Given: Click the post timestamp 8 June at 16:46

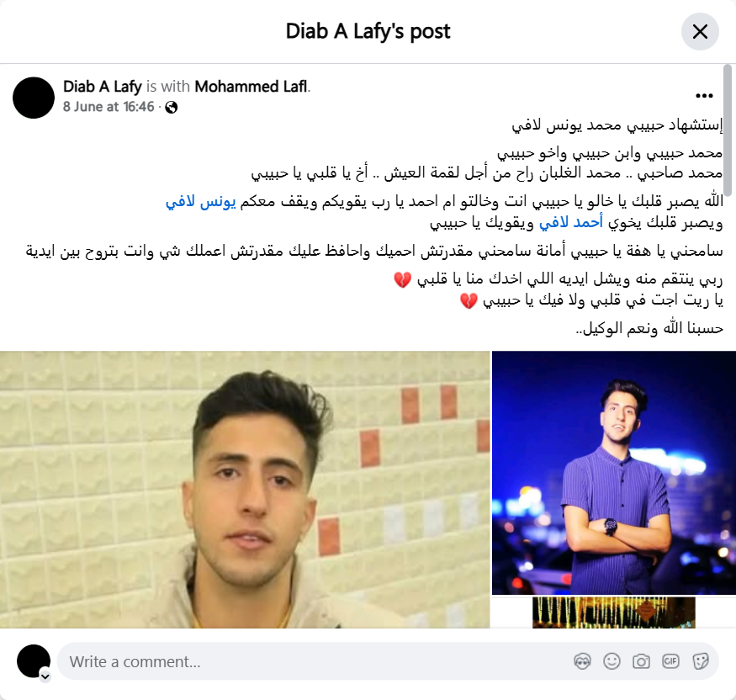Looking at the screenshot, I should click(x=109, y=107).
